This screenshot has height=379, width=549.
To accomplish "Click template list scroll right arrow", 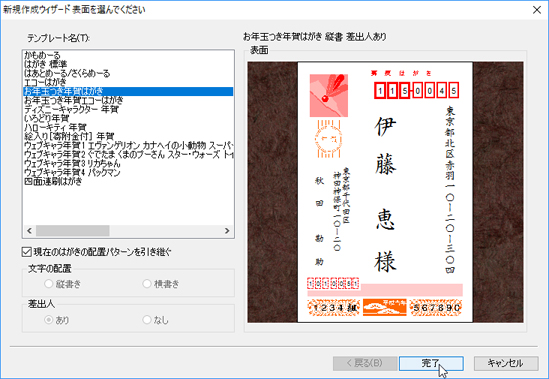I will coord(227,230).
